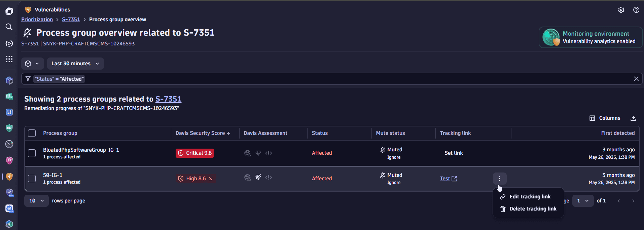Expand the cube segment selector dropdown
The image size is (644, 230).
point(33,64)
